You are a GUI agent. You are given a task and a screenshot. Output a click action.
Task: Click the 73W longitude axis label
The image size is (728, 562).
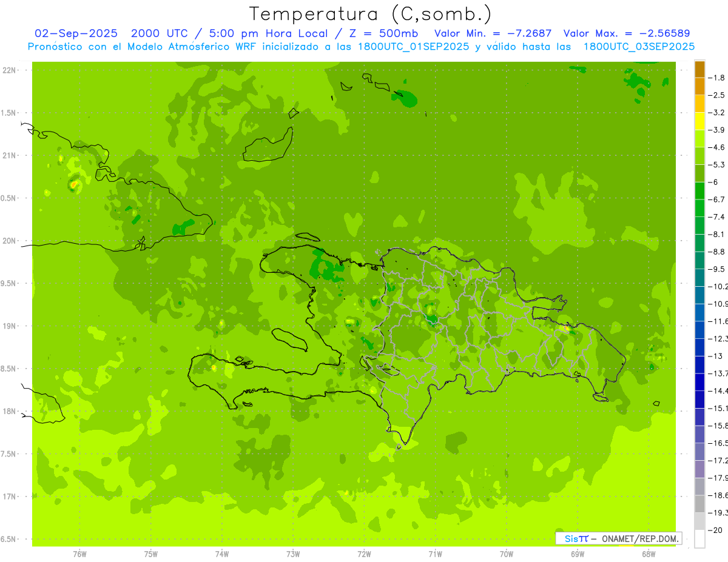pos(293,554)
